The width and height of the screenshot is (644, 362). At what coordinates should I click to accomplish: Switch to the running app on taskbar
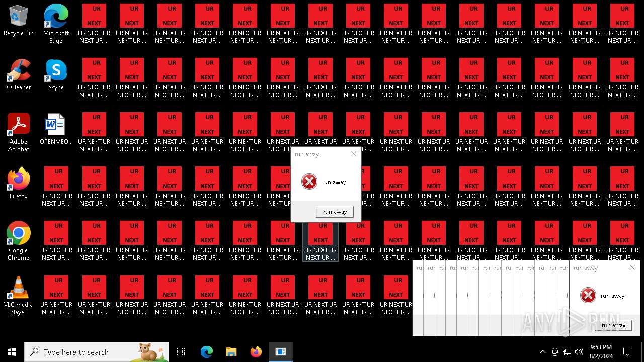point(280,352)
